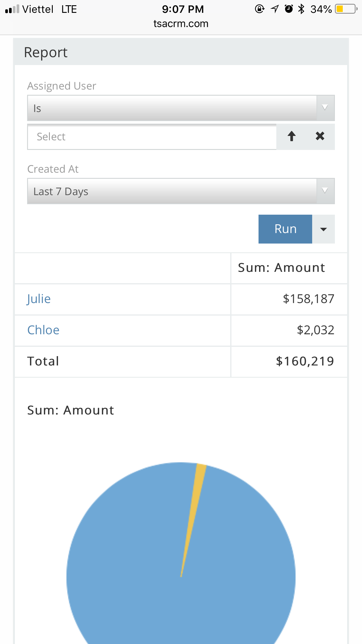Tap the location arrow status icon
362x644 pixels.
coord(275,9)
